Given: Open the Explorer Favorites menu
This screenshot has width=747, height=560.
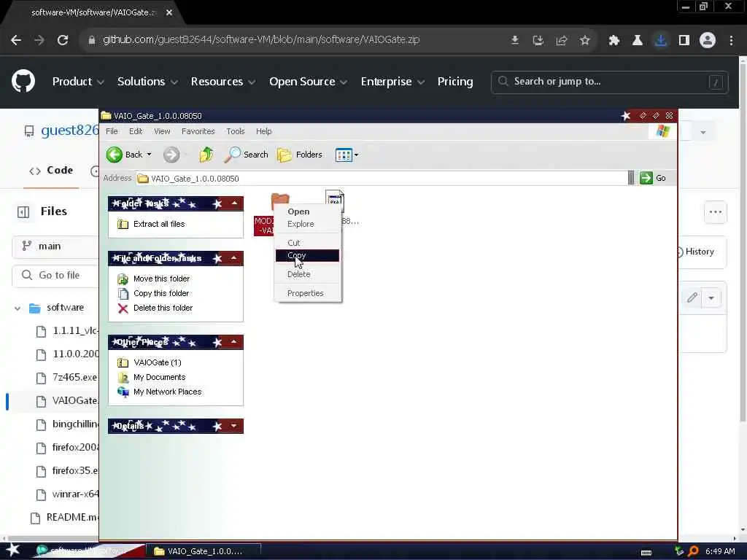Looking at the screenshot, I should [198, 131].
